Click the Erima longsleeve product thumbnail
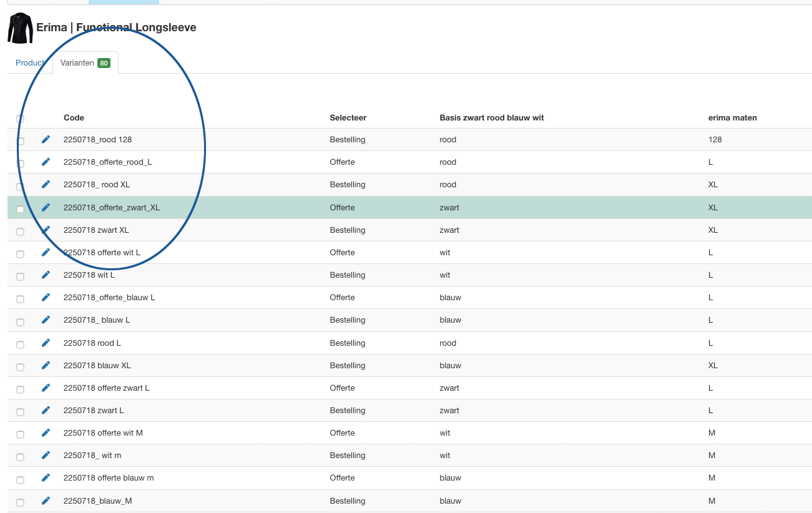The width and height of the screenshot is (812, 513). [x=20, y=28]
